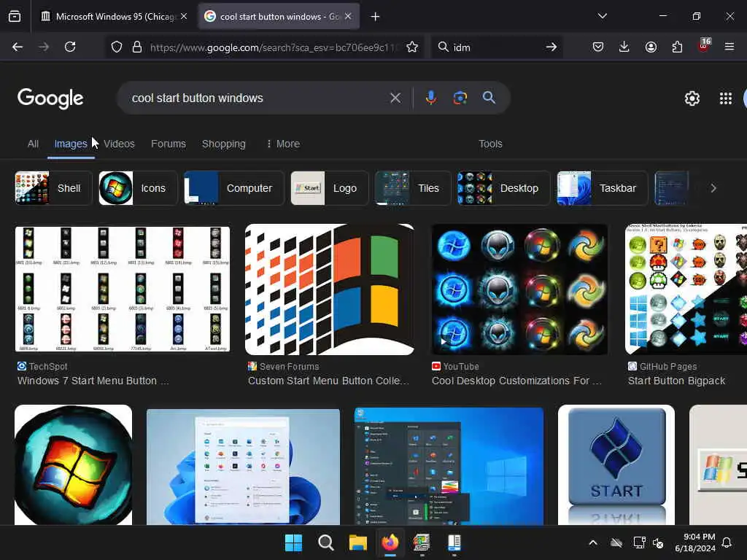Click the Google search query field
This screenshot has height=560, width=747.
[x=258, y=98]
